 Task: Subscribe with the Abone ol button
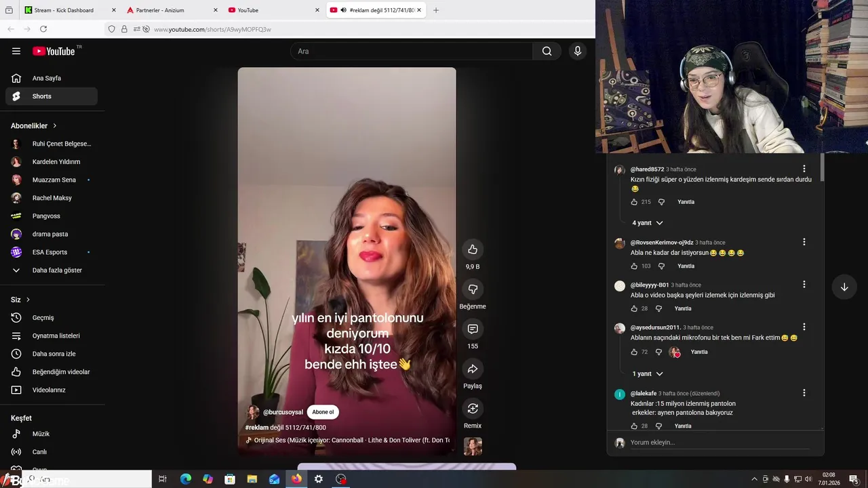(323, 412)
